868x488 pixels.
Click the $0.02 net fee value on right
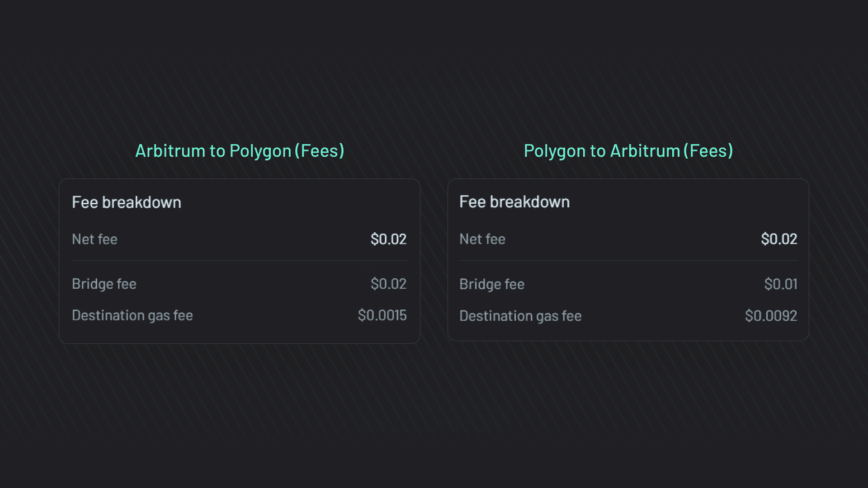[x=778, y=239]
